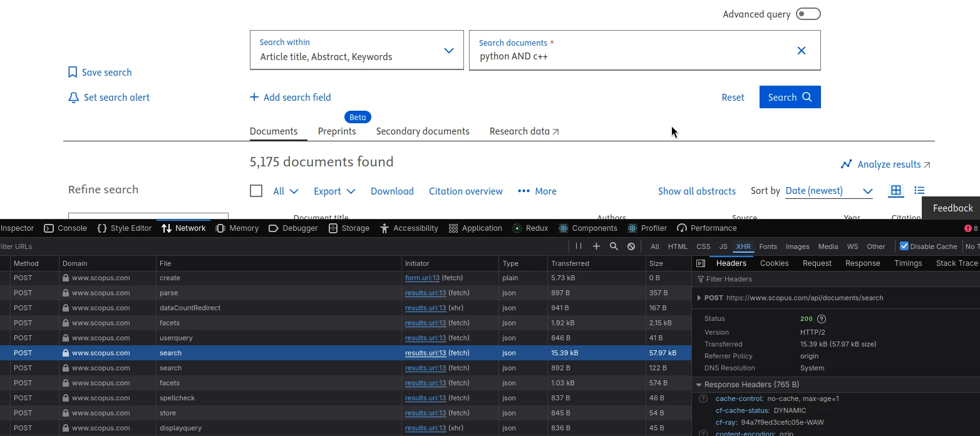
Task: Open the Storage panel
Action: 349,228
